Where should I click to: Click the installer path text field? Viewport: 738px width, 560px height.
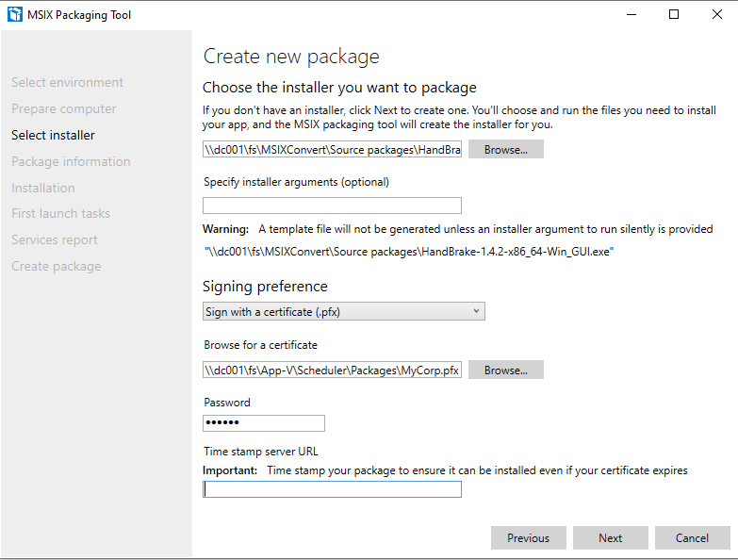click(x=333, y=149)
